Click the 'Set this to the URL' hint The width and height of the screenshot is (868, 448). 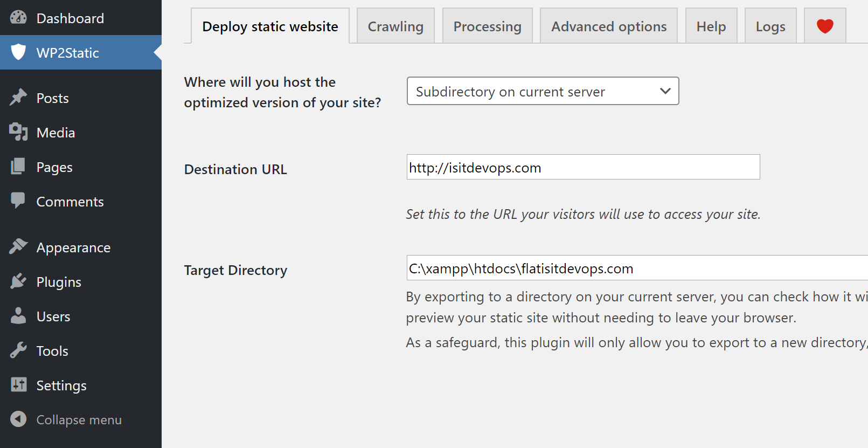tap(583, 214)
